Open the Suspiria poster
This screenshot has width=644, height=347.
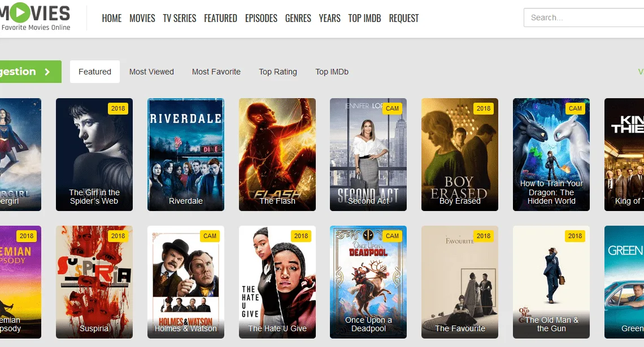[94, 282]
